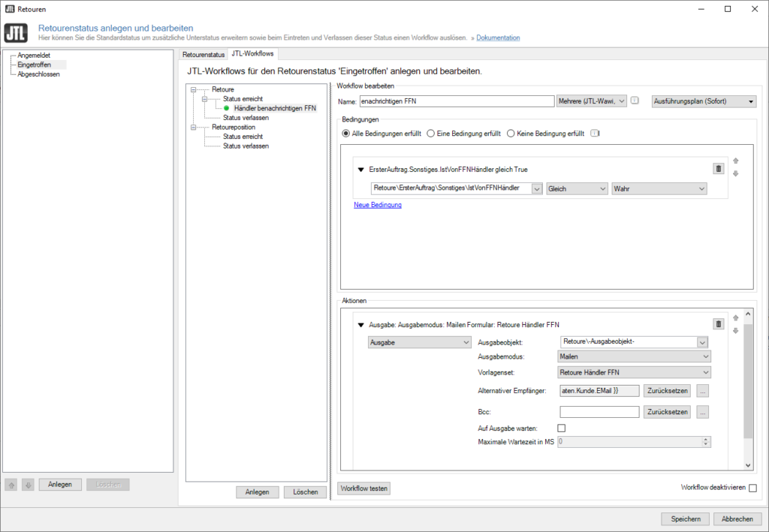This screenshot has width=769, height=532.
Task: Open the Ausführungsplan (Sofort) dropdown
Action: [704, 101]
